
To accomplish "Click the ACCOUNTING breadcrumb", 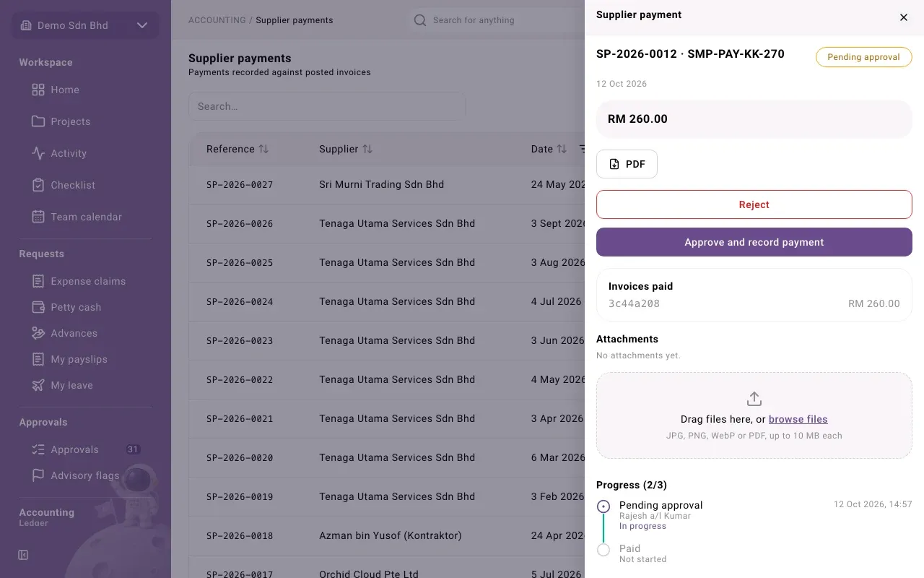I will (217, 20).
